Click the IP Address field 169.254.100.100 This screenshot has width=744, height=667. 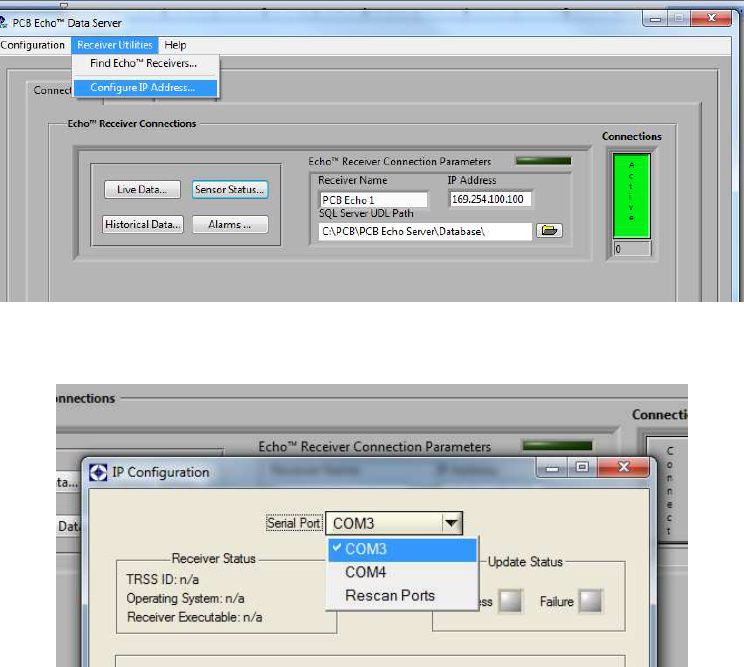coord(490,199)
